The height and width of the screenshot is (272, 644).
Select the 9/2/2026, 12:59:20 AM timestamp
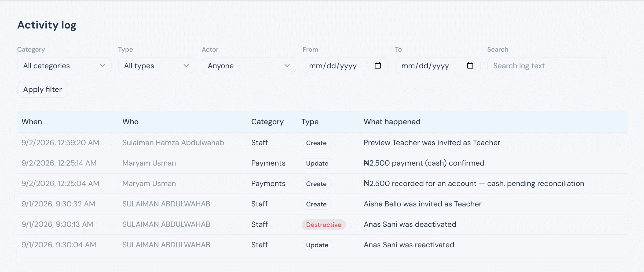60,142
